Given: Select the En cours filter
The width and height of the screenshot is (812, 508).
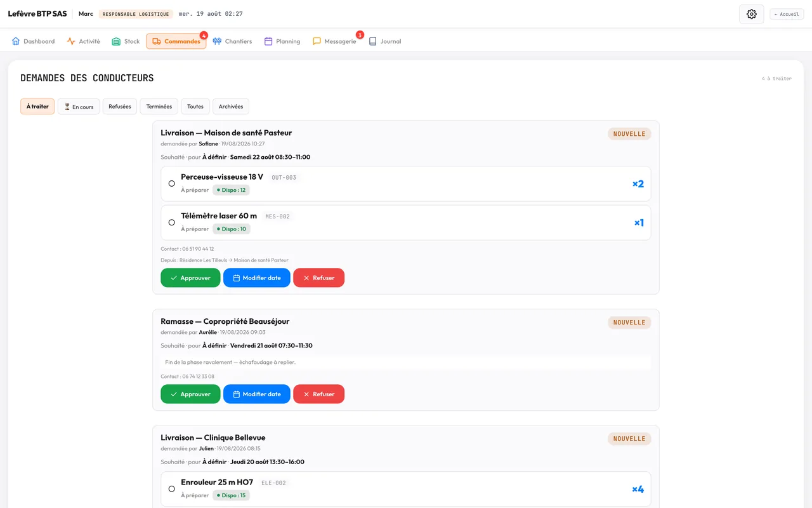Looking at the screenshot, I should (79, 107).
